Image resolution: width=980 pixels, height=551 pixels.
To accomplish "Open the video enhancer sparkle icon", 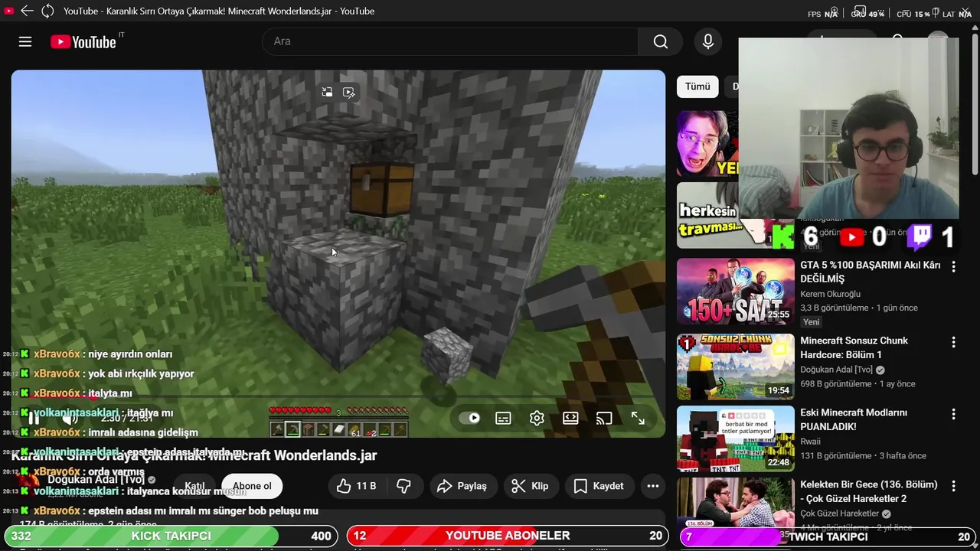I will pos(348,92).
